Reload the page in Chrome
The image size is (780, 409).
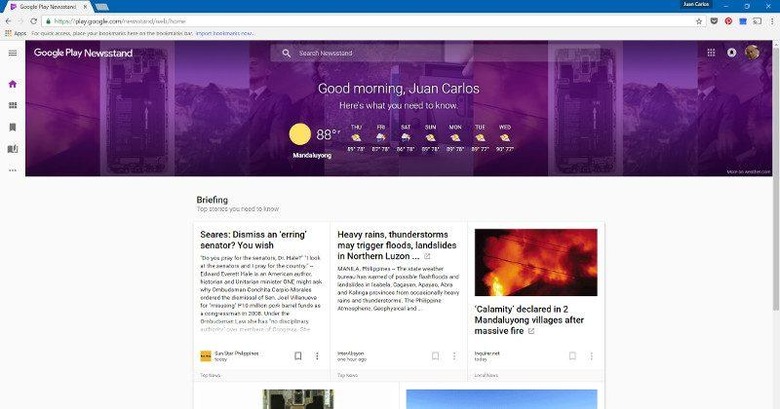33,21
